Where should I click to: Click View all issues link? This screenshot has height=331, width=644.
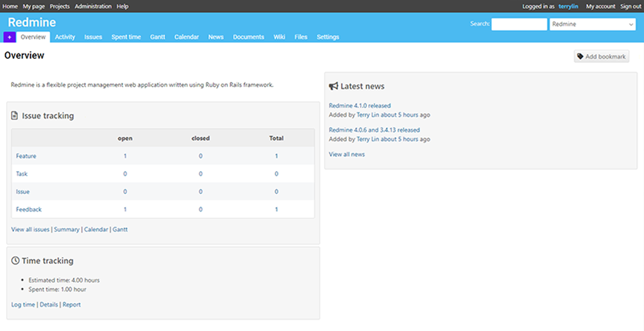[x=30, y=229]
